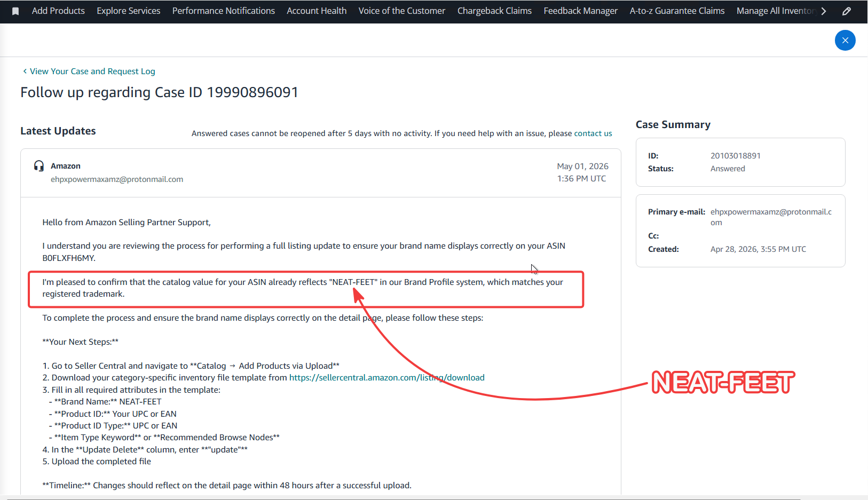Image resolution: width=868 pixels, height=500 pixels.
Task: Click the ASIN B0FLXFH6MY text
Action: point(69,258)
